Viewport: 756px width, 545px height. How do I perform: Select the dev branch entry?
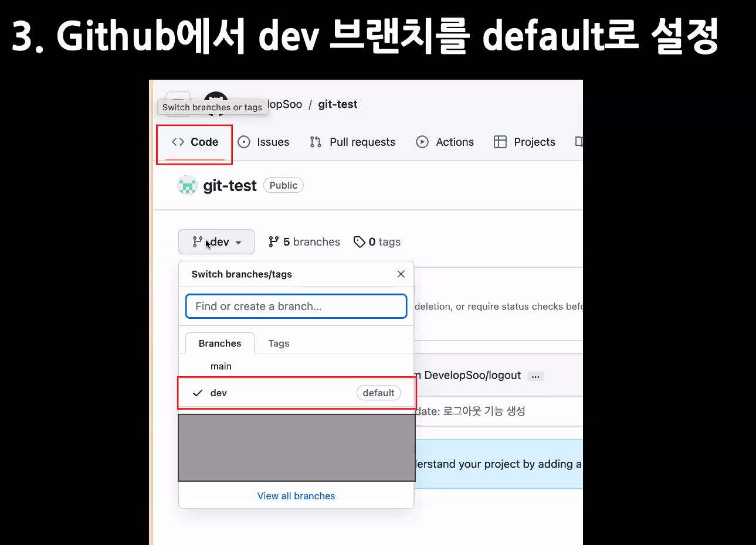(296, 393)
